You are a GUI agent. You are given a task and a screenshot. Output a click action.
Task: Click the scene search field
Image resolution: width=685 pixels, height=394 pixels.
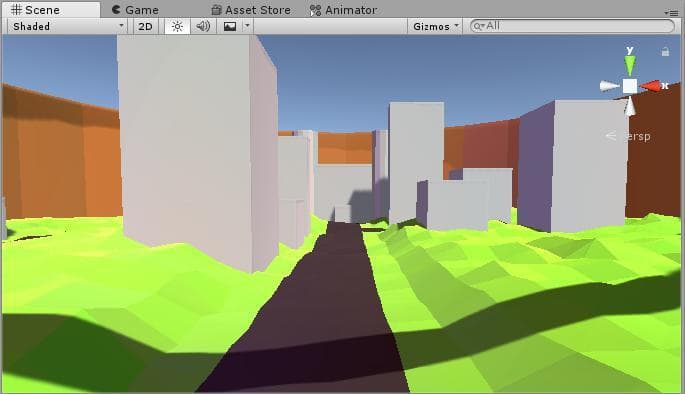572,26
